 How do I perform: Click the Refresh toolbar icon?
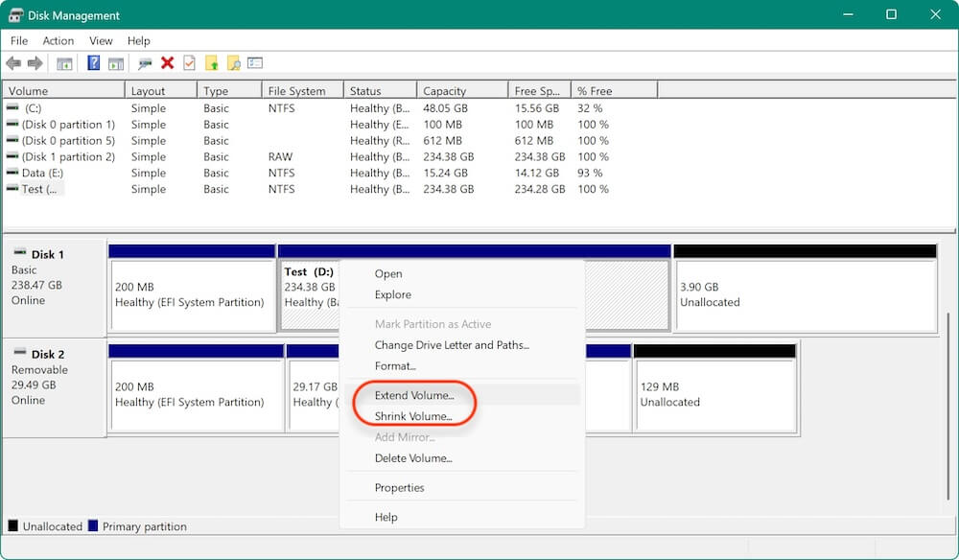[146, 62]
